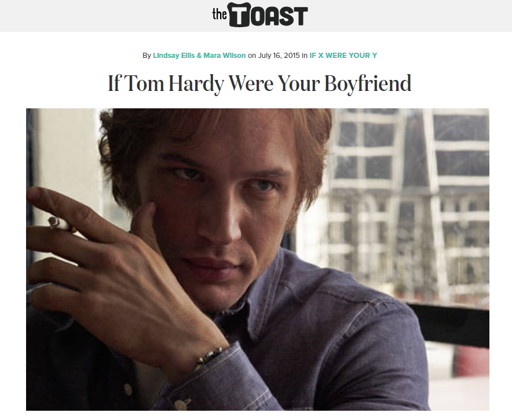Image resolution: width=512 pixels, height=420 pixels.
Task: Click the word 'Boyfriend' in headline
Action: pos(368,84)
